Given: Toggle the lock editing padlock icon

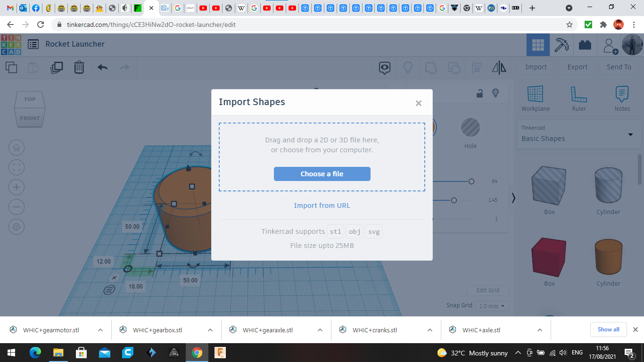Looking at the screenshot, I should [480, 93].
